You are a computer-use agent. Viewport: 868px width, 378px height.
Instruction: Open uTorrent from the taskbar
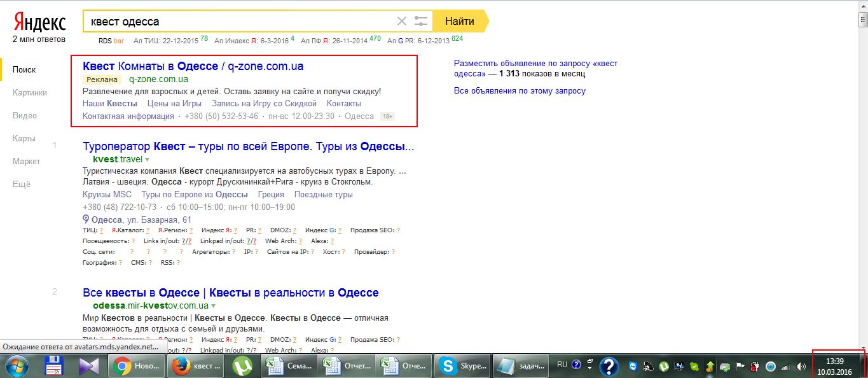coord(242,366)
